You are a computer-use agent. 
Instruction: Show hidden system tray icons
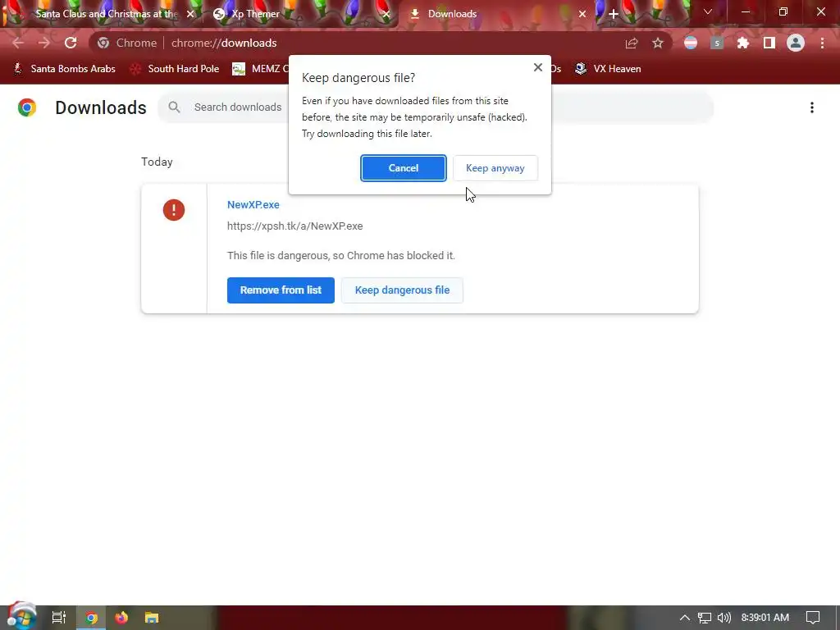point(685,618)
